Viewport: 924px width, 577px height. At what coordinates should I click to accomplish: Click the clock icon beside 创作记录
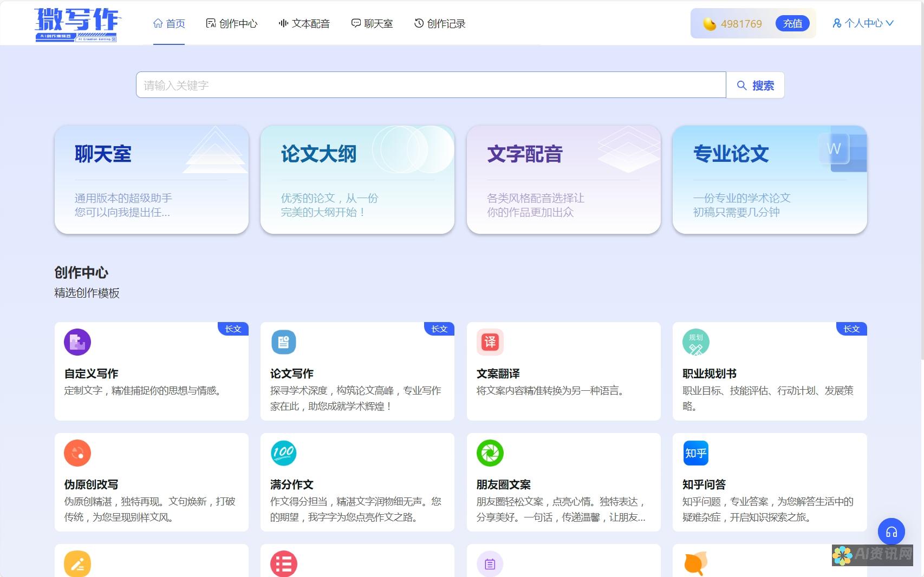[419, 23]
